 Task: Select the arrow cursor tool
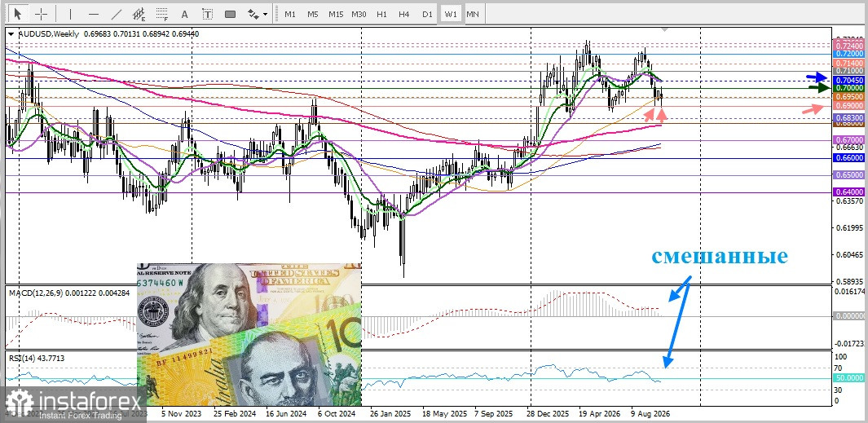tap(18, 13)
